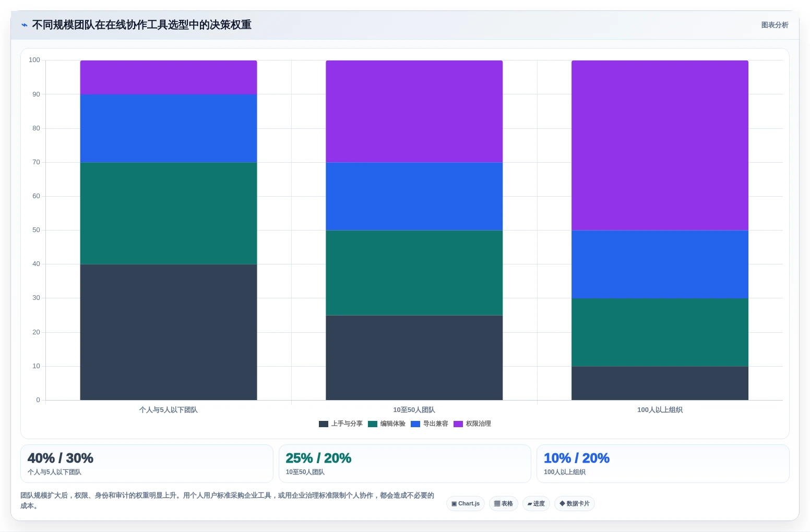Image resolution: width=810 pixels, height=532 pixels.
Task: Click the purple 权限治理 legend color box
Action: coord(458,424)
